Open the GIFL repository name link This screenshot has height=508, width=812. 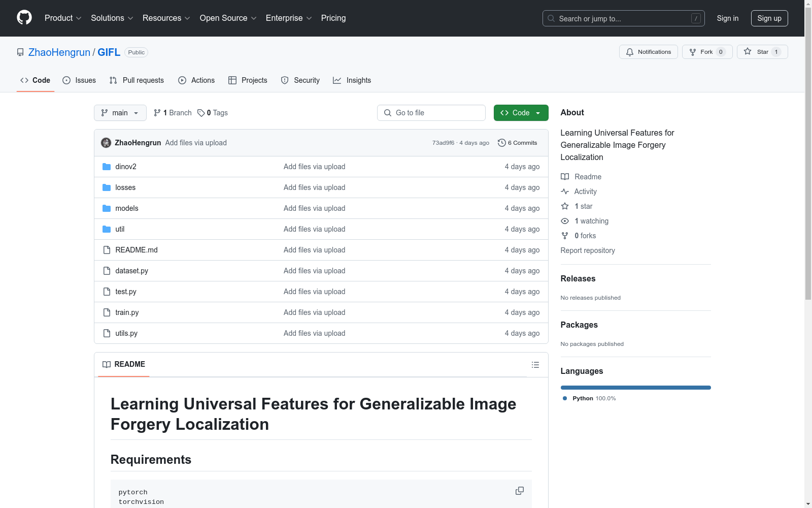pos(109,52)
